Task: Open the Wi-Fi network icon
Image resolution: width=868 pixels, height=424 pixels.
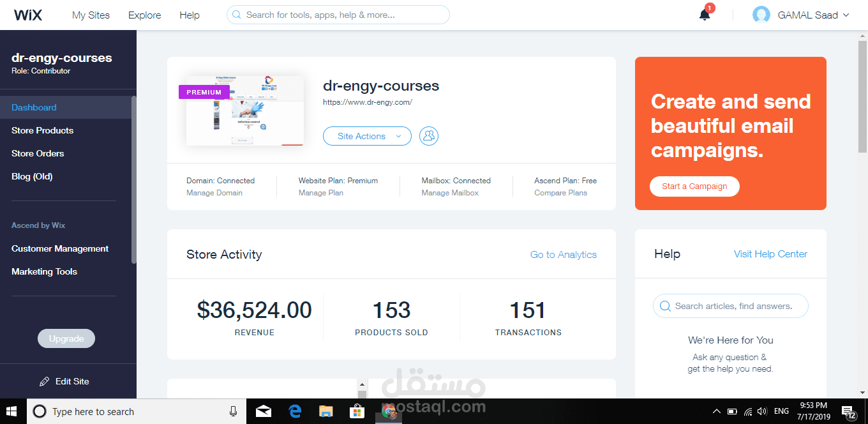Action: click(x=748, y=412)
